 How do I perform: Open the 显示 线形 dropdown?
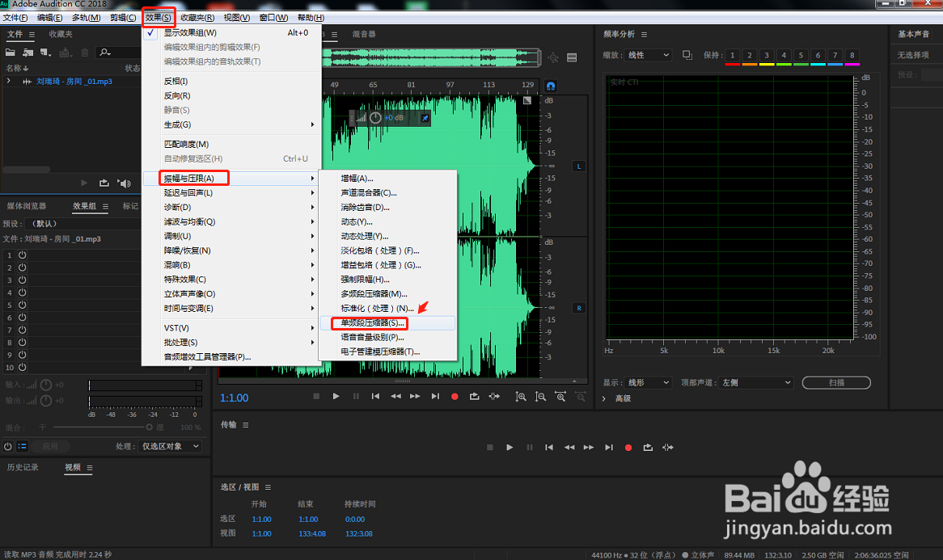point(648,382)
